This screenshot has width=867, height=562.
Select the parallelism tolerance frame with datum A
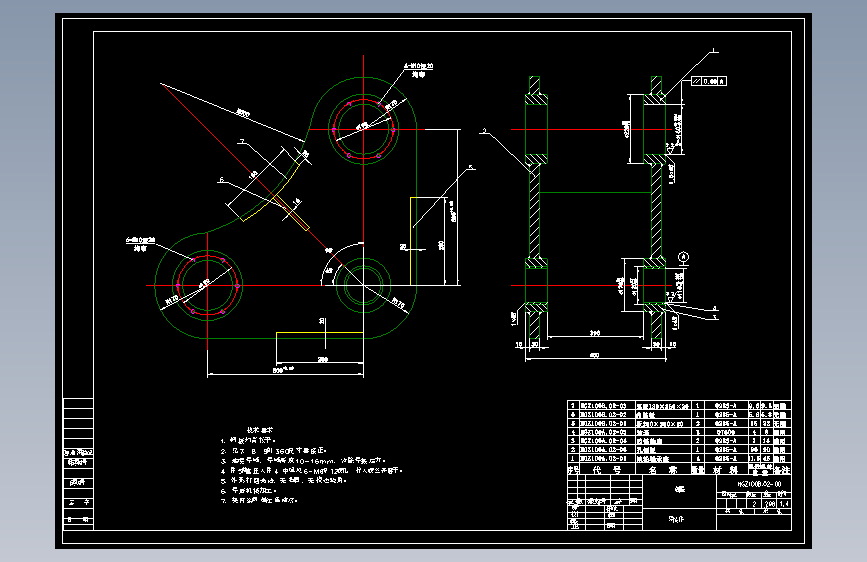pyautogui.click(x=708, y=81)
